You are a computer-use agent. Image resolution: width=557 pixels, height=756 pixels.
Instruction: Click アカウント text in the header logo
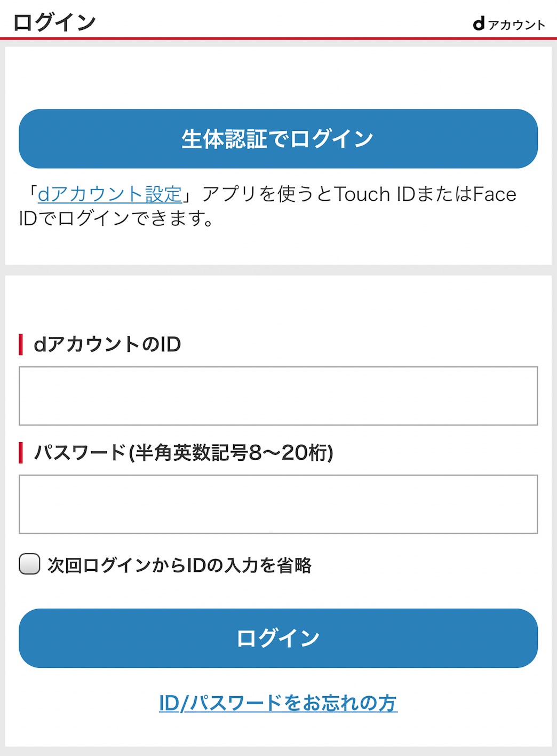coord(516,25)
